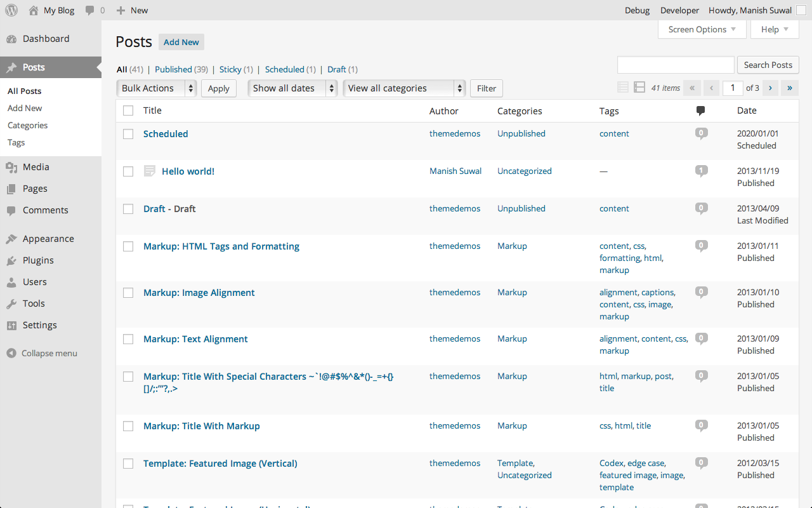The image size is (812, 508).
Task: Sort posts by Date column header
Action: [747, 110]
